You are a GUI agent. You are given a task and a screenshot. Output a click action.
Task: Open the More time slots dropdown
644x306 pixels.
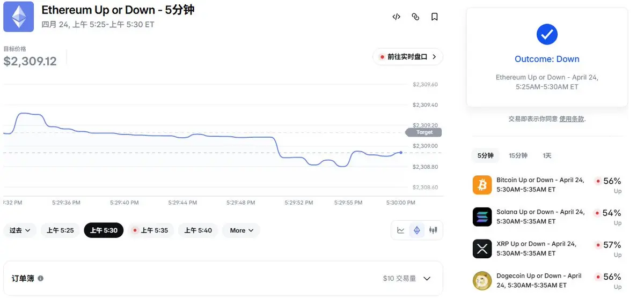(x=241, y=230)
